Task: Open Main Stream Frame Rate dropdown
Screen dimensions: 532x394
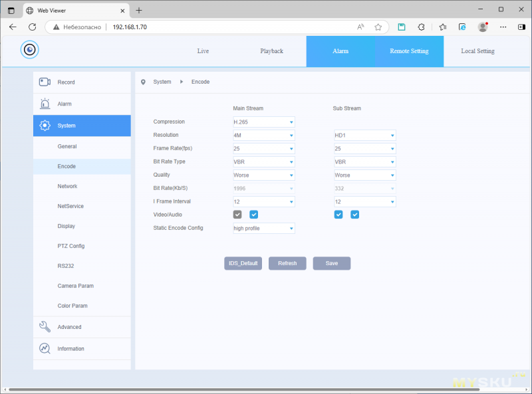Action: [x=263, y=149]
